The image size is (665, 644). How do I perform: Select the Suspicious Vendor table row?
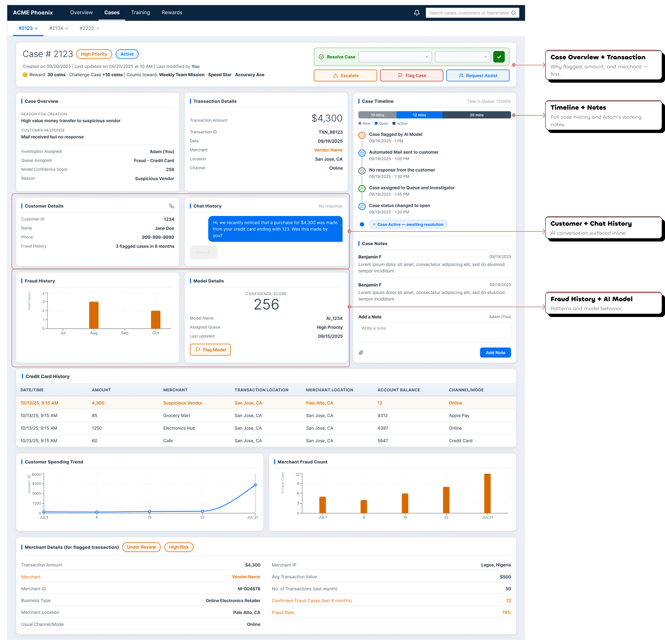pos(266,403)
